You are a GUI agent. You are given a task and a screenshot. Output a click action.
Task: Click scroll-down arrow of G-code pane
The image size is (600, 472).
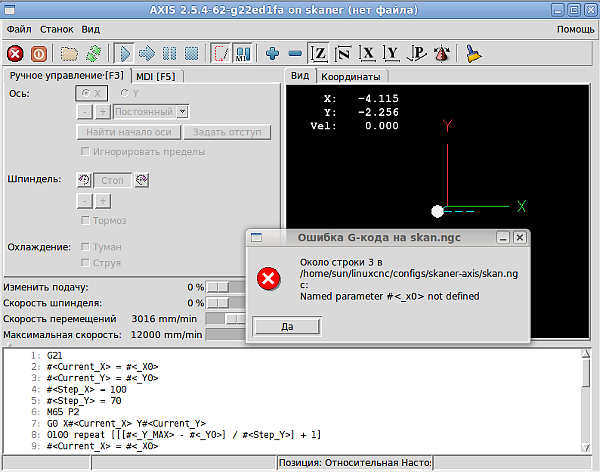coord(586,447)
